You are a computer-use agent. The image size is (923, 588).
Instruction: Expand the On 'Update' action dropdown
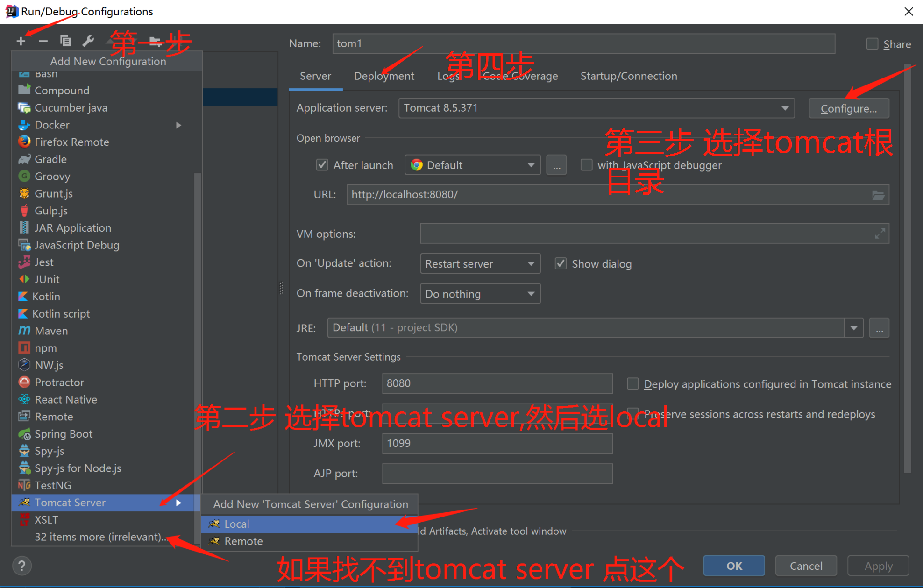point(531,263)
